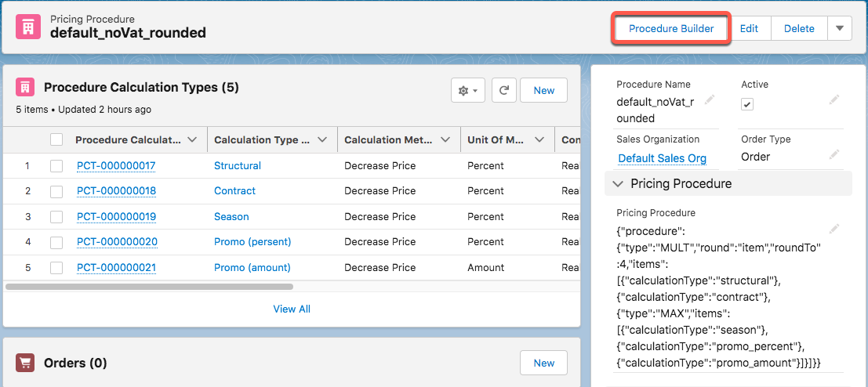Open Calculation Method column menu chevron

pyautogui.click(x=445, y=140)
